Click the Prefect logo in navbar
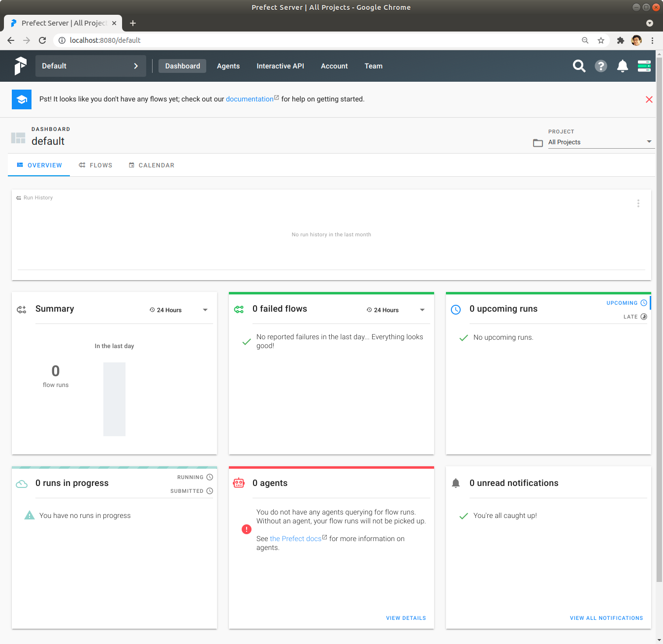Viewport: 663px width, 644px height. [20, 66]
